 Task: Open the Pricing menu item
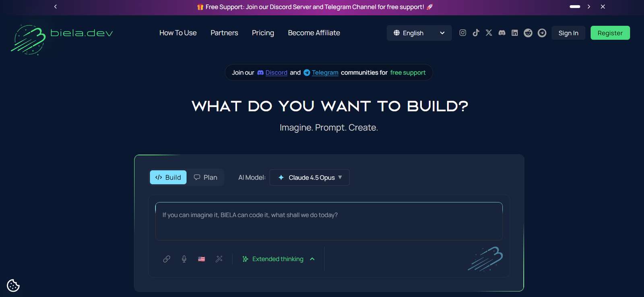(263, 33)
